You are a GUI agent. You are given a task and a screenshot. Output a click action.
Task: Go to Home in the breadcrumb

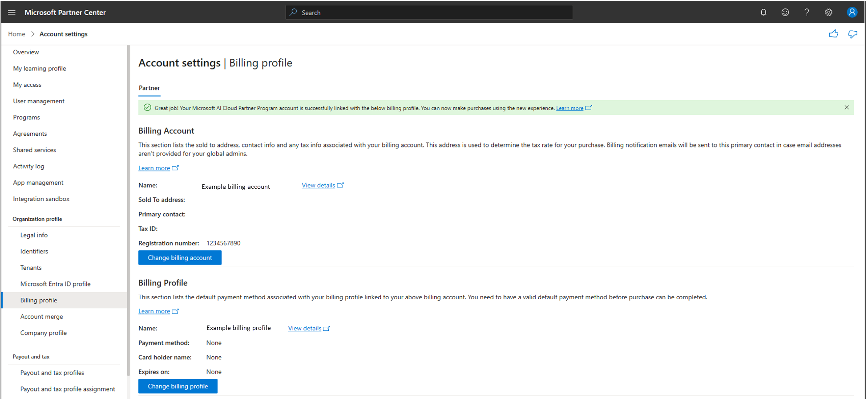tap(16, 34)
